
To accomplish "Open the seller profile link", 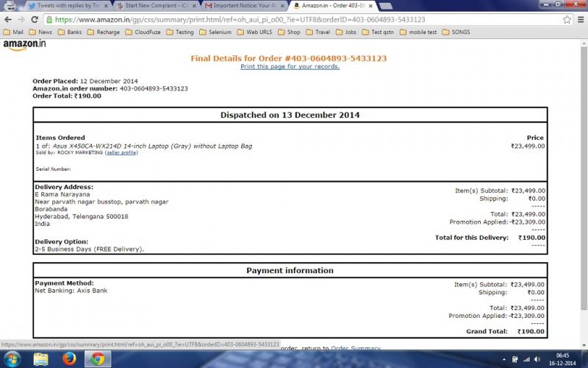I will pyautogui.click(x=121, y=153).
